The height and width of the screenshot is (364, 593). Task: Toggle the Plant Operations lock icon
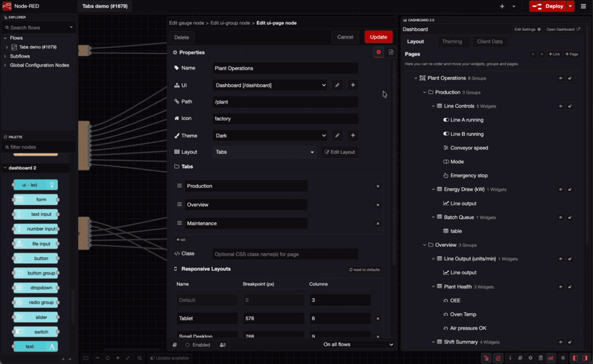point(570,78)
